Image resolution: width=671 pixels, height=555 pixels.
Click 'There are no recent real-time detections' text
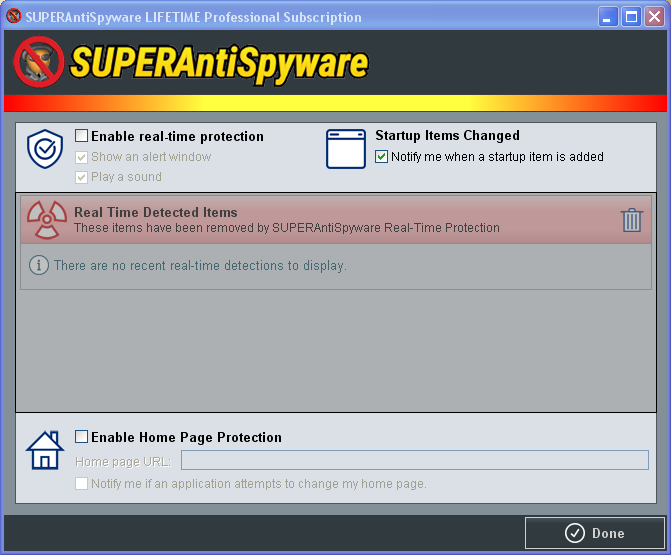pyautogui.click(x=200, y=266)
